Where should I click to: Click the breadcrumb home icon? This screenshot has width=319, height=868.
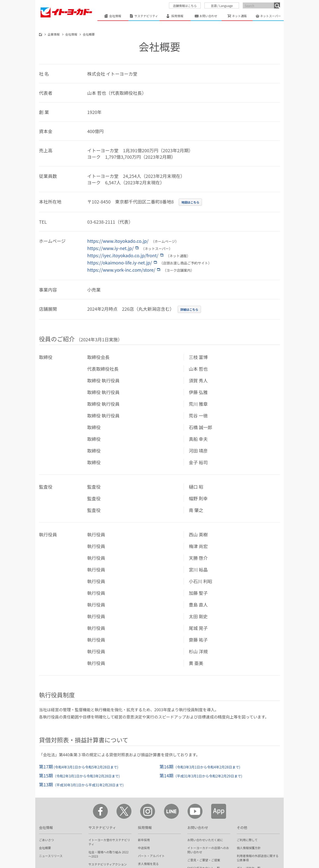click(40, 34)
